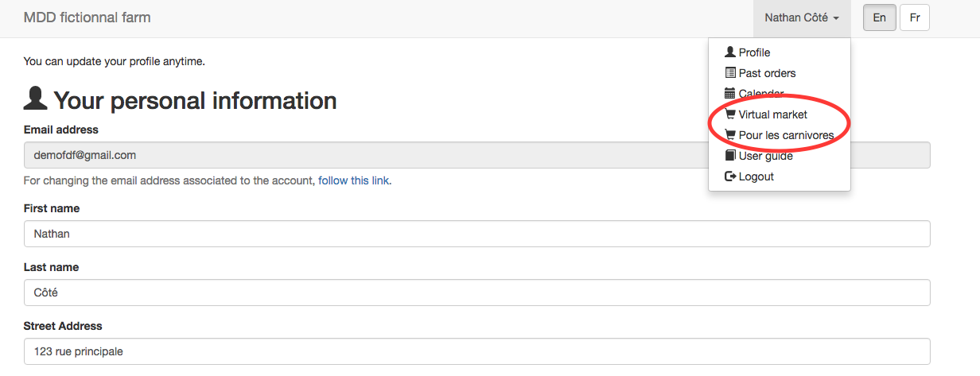Viewport: 980px width, 376px height.
Task: Click the Logout arrow icon
Action: click(x=730, y=176)
